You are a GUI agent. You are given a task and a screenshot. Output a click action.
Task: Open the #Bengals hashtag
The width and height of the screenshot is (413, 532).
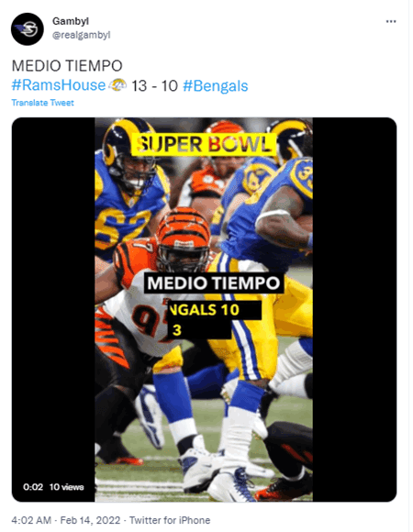216,86
